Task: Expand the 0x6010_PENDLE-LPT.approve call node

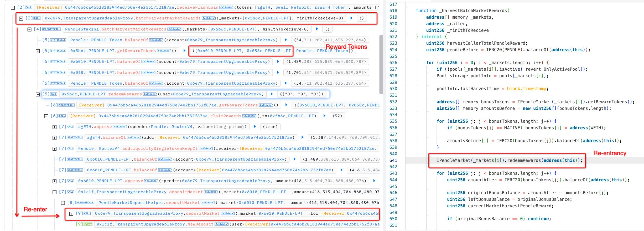Action: (x=55, y=181)
